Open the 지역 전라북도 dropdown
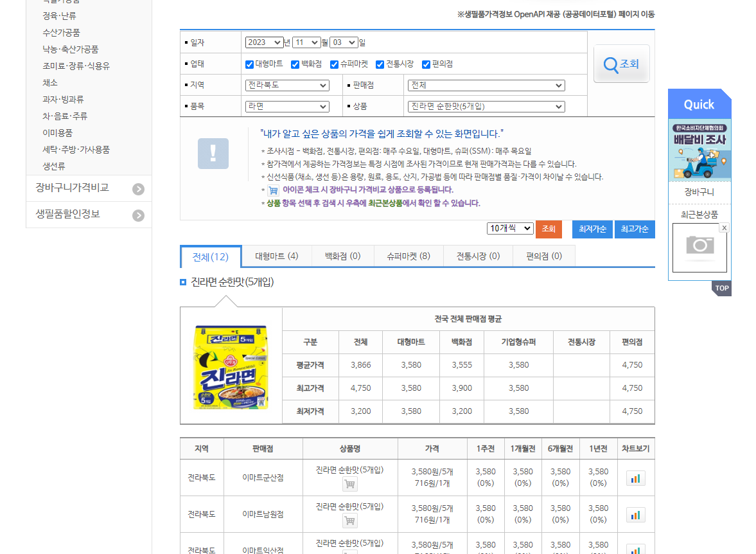 point(287,85)
